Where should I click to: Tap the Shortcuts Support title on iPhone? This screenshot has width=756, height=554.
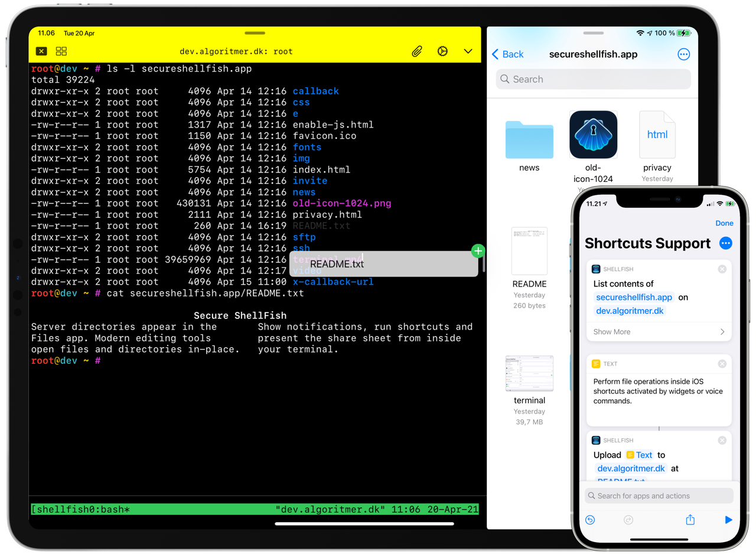[x=647, y=243]
